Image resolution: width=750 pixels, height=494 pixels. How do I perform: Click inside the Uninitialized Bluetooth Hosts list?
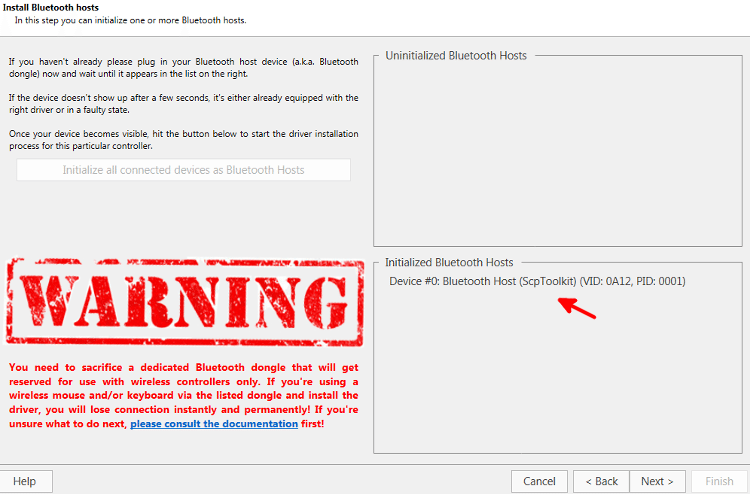[558, 153]
